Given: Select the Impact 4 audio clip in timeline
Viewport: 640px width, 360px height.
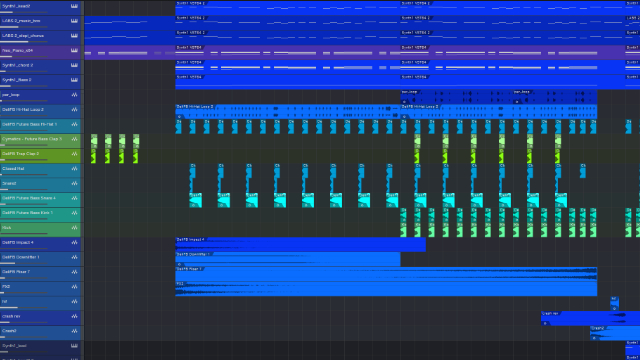Looking at the screenshot, I should (x=300, y=244).
